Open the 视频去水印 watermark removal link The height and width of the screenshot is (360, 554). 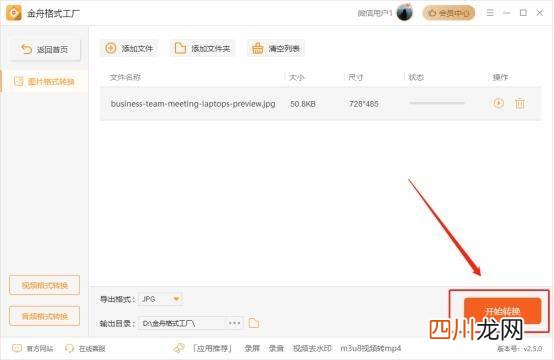(312, 349)
